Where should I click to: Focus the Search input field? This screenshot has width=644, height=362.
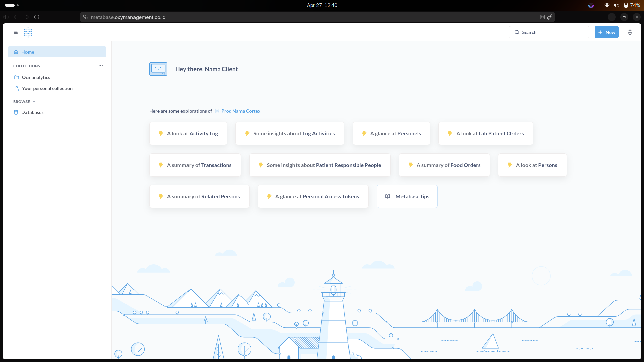tap(549, 32)
